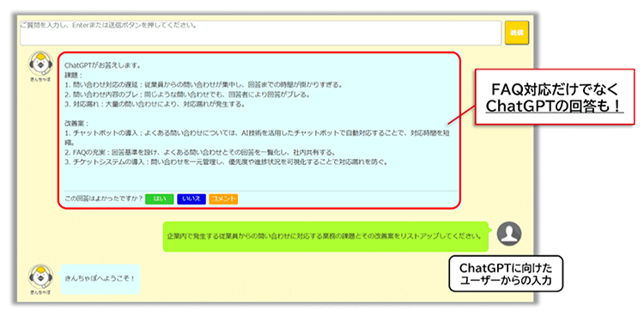
Task: Click the 3. 対応漏れ line
Action: [x=155, y=105]
